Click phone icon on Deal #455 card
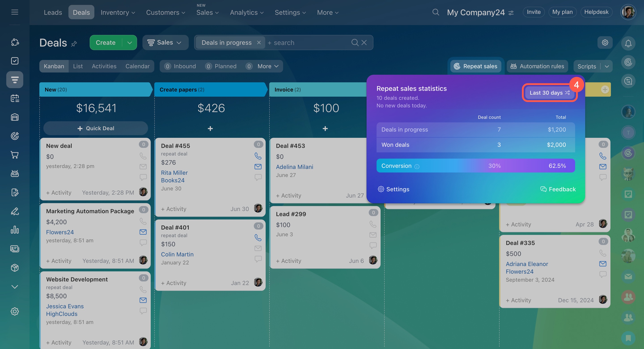Viewport: 644px width, 349px height. [x=258, y=156]
